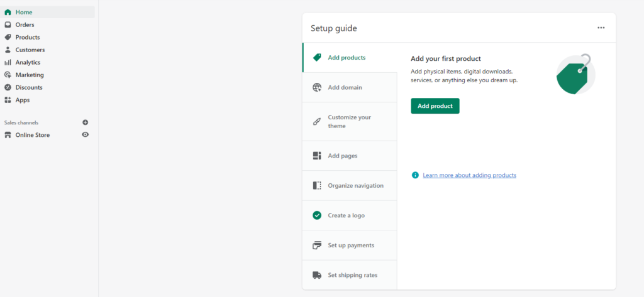Select the Set up payments step
644x297 pixels.
point(350,246)
